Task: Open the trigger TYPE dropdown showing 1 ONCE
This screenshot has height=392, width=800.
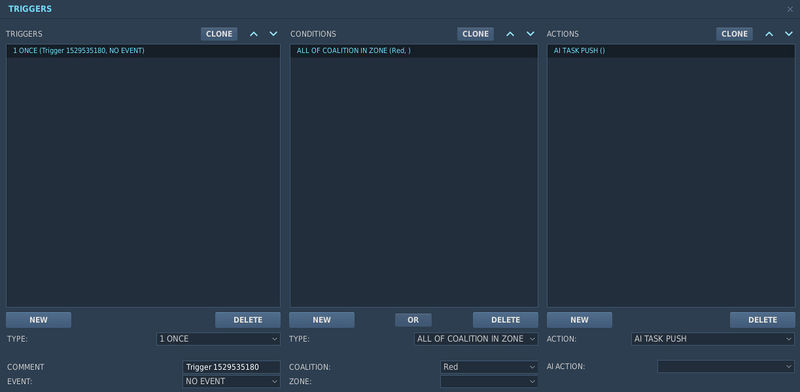Action: (x=218, y=339)
